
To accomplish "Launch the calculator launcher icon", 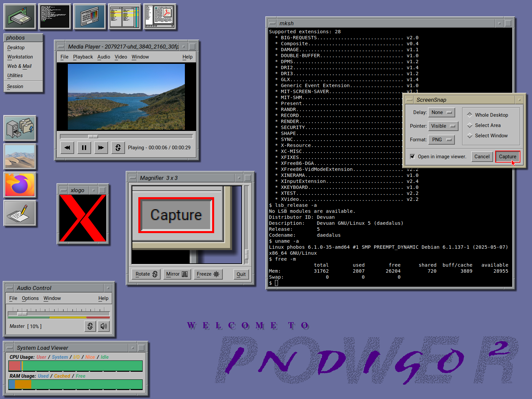I will pos(90,16).
